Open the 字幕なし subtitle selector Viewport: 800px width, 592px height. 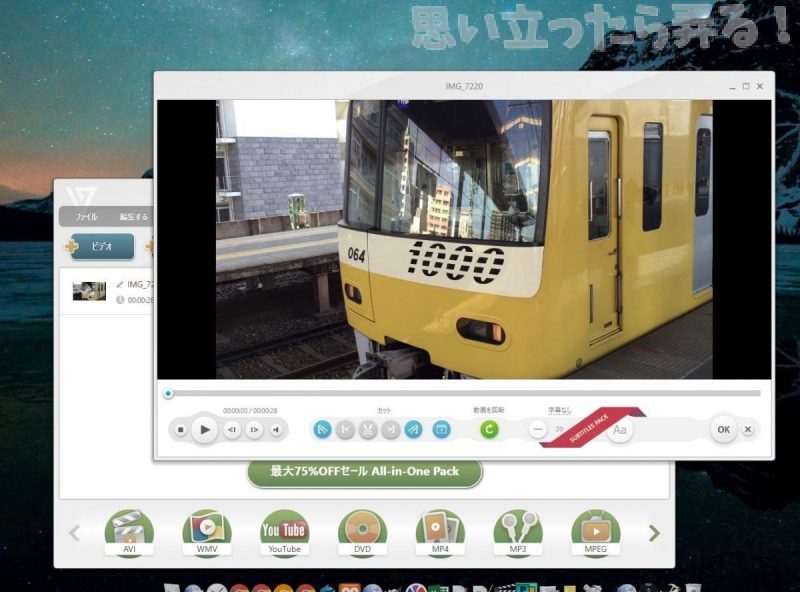[559, 410]
